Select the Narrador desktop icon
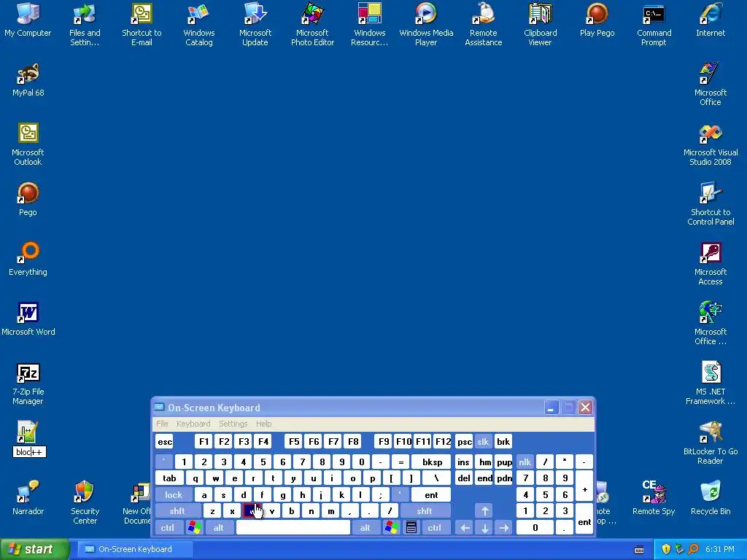Image resolution: width=747 pixels, height=560 pixels. [x=28, y=498]
